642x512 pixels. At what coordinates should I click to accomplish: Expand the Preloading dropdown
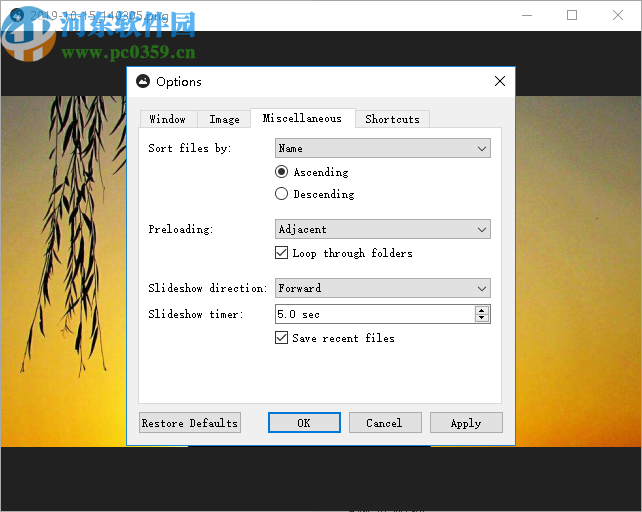point(383,229)
